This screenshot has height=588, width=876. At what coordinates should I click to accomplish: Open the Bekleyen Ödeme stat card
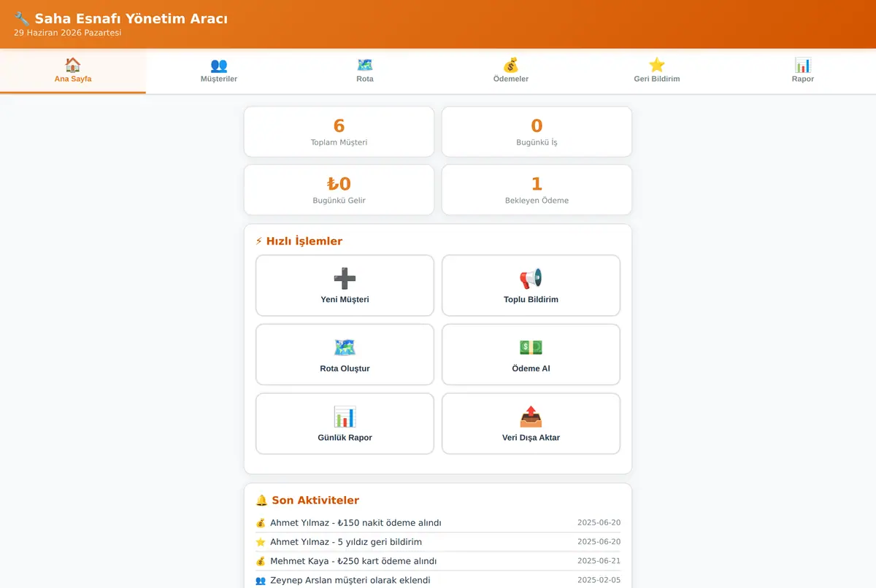point(537,190)
